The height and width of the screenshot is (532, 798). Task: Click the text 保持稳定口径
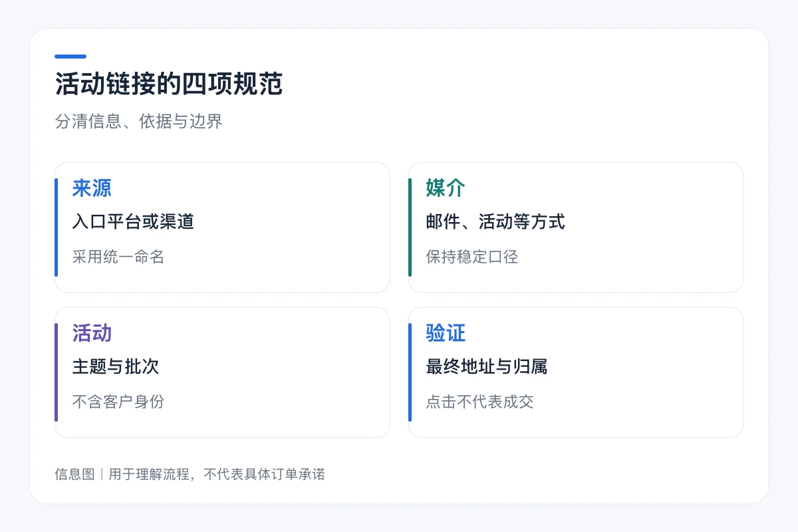pos(472,257)
